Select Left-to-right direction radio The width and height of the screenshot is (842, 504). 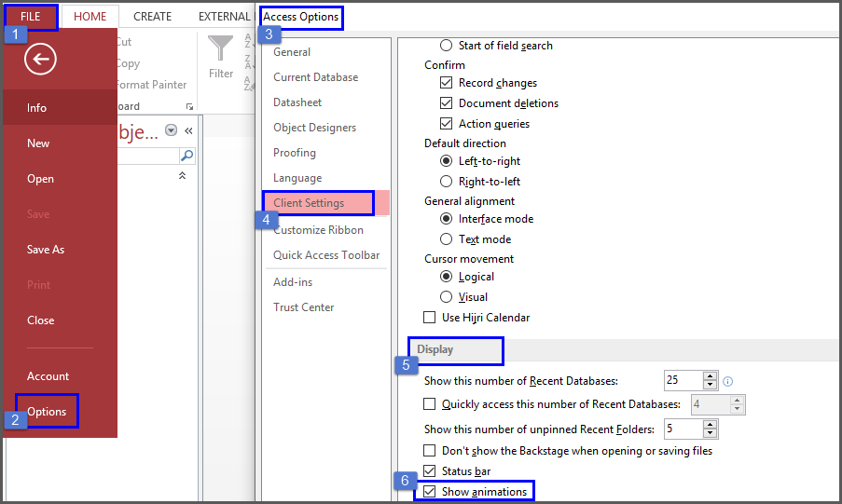(x=447, y=161)
